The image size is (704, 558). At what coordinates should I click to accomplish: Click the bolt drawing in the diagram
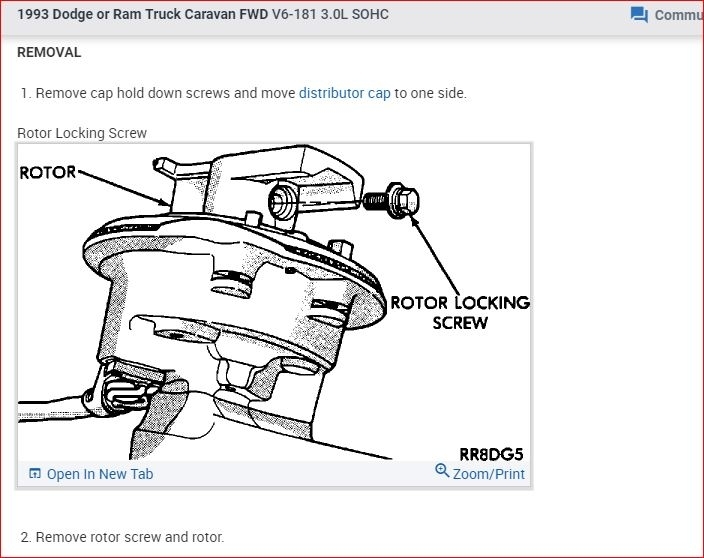[391, 201]
